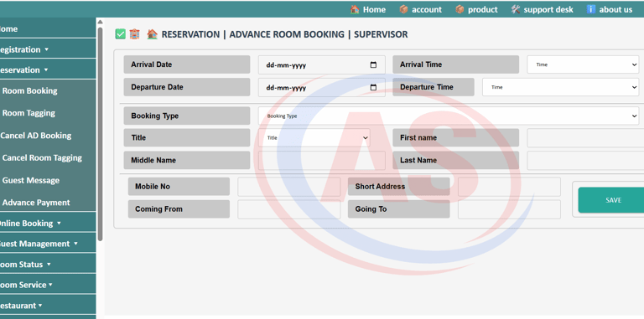This screenshot has width=644, height=319.
Task: Expand the Room Service sidebar menu
Action: (48, 285)
